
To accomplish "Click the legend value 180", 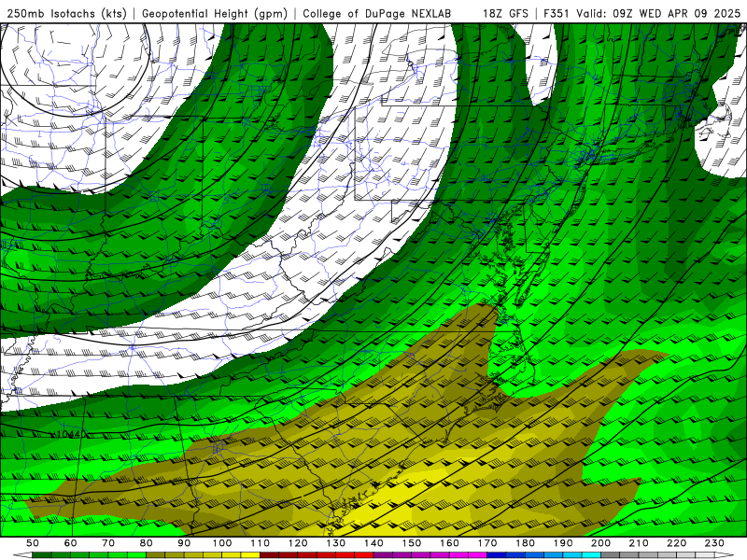I will pyautogui.click(x=525, y=543).
